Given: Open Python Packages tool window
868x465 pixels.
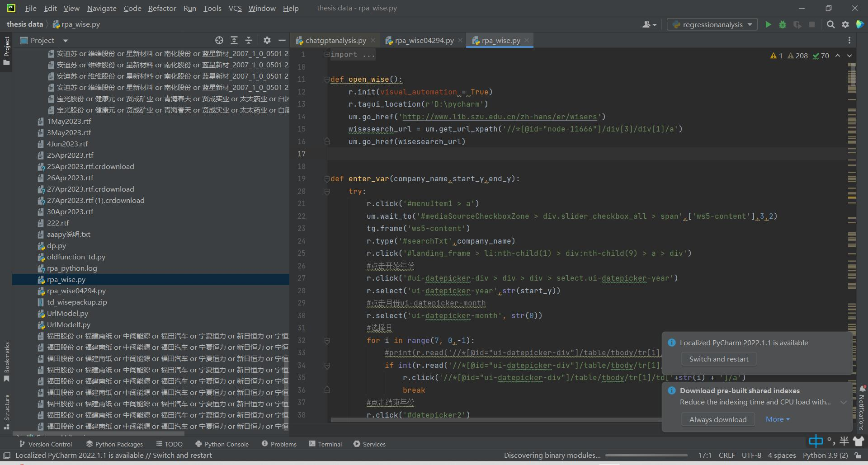Looking at the screenshot, I should tap(114, 444).
